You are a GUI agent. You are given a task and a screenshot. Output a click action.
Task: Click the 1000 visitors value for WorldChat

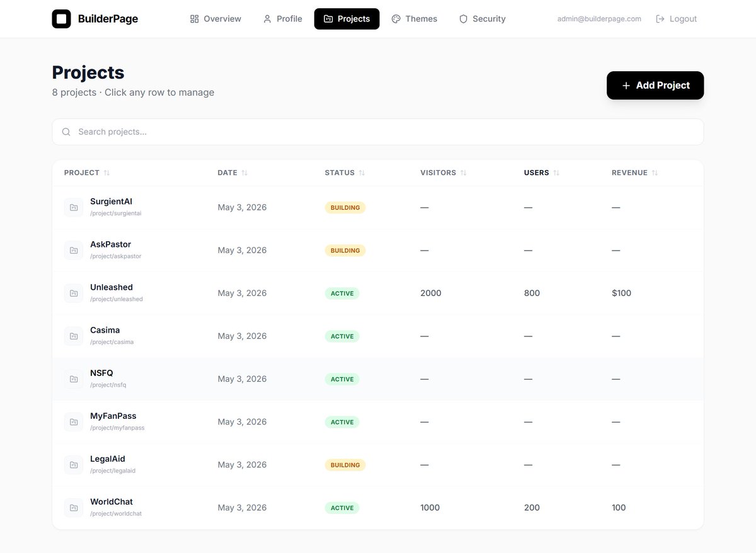coord(430,508)
